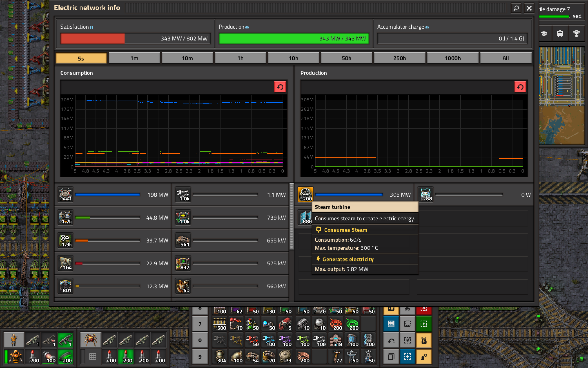Screen dimensions: 588x368
Task: Reset the Consumption graph selection
Action: pos(280,87)
